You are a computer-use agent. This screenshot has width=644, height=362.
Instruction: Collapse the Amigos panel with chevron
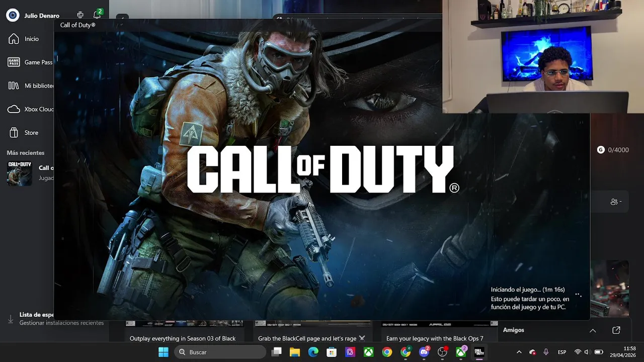(593, 330)
